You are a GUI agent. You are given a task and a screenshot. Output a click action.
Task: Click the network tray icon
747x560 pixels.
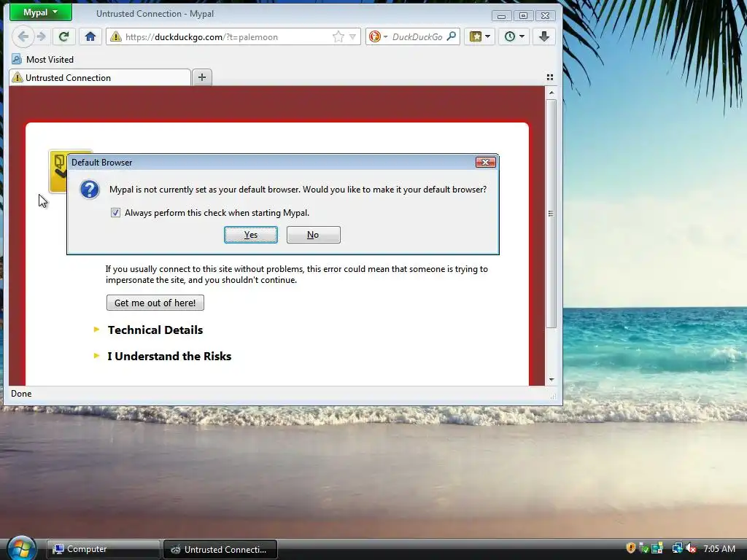point(677,548)
